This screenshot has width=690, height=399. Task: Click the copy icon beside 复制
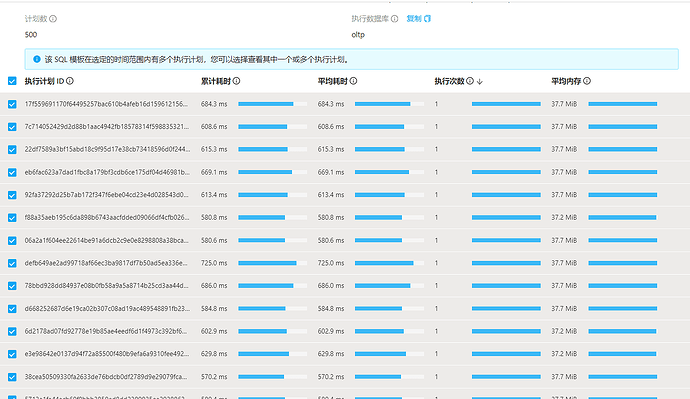coord(427,19)
